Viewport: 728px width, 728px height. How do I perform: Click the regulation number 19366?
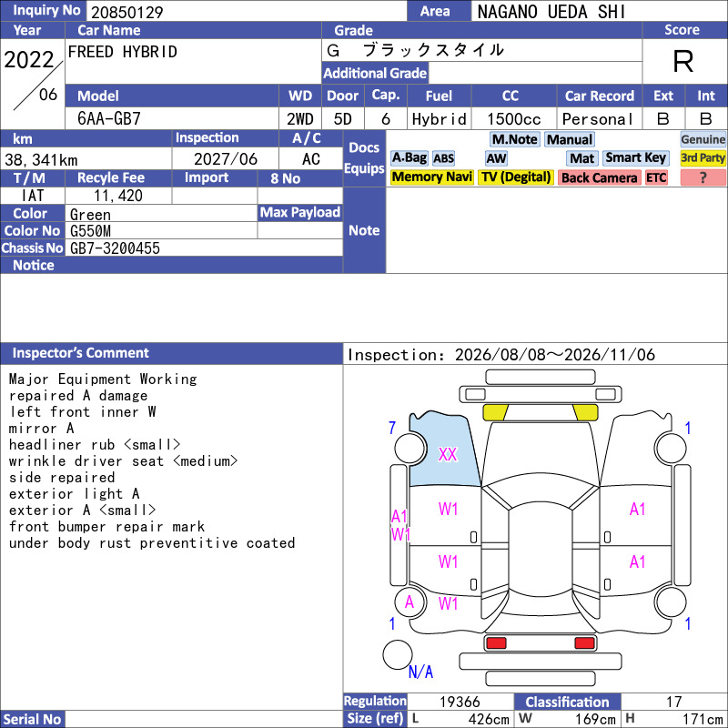pyautogui.click(x=460, y=702)
